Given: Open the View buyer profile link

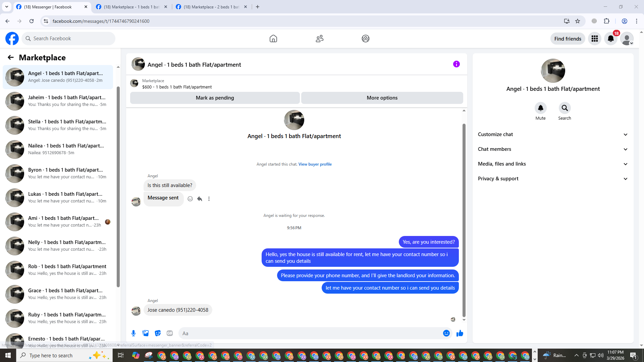Looking at the screenshot, I should point(315,164).
